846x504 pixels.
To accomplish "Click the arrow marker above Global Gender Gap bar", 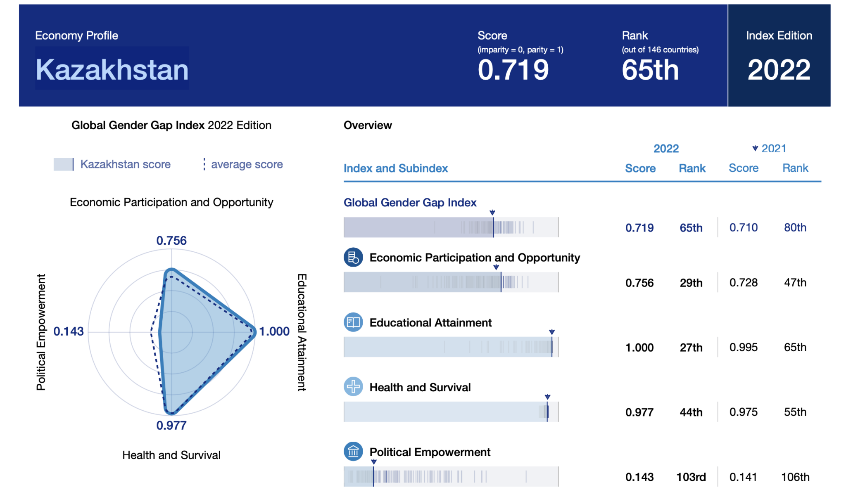I will 492,213.
